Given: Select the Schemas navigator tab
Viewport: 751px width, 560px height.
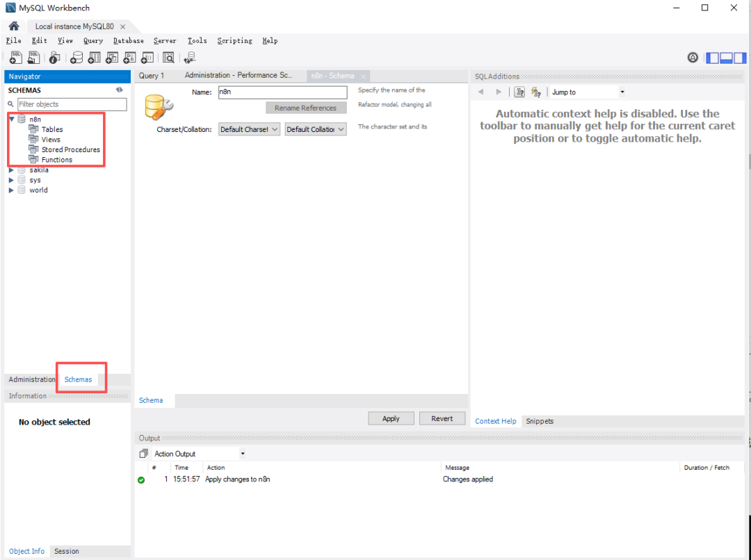Looking at the screenshot, I should click(x=78, y=379).
